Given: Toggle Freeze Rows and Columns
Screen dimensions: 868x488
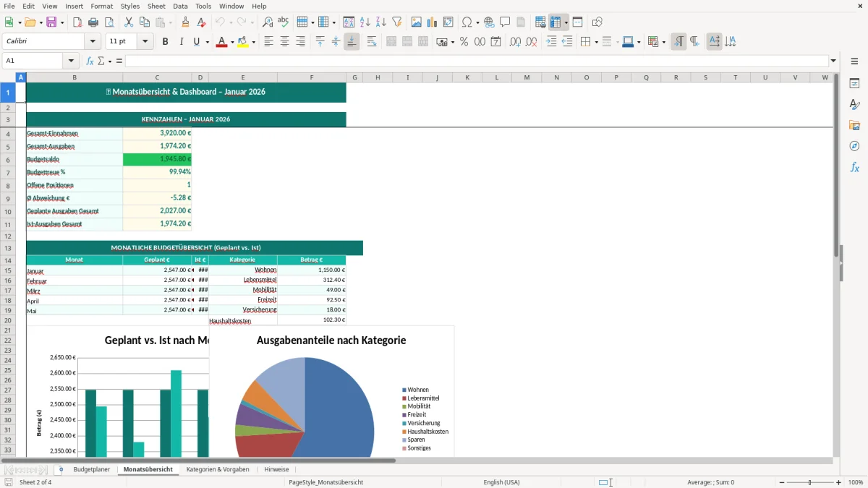Looking at the screenshot, I should click(x=556, y=22).
